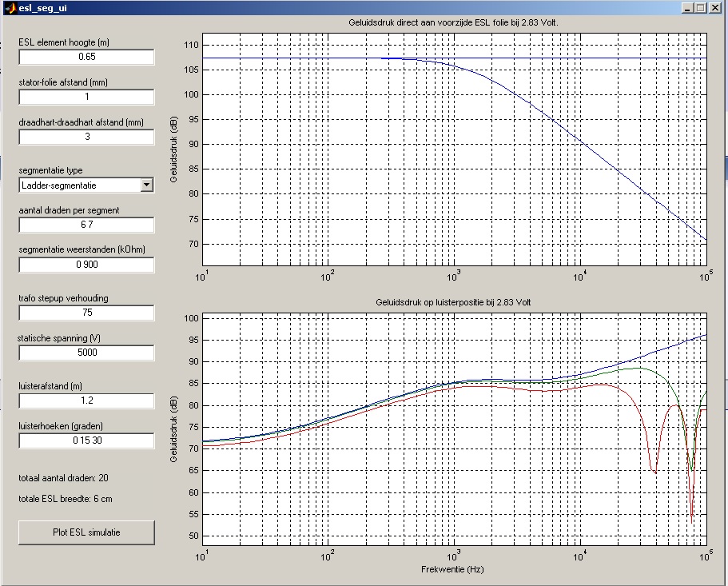Click the 'stator-folie afstand (mm)' label
Screen dimensions: 728x586
(63, 82)
